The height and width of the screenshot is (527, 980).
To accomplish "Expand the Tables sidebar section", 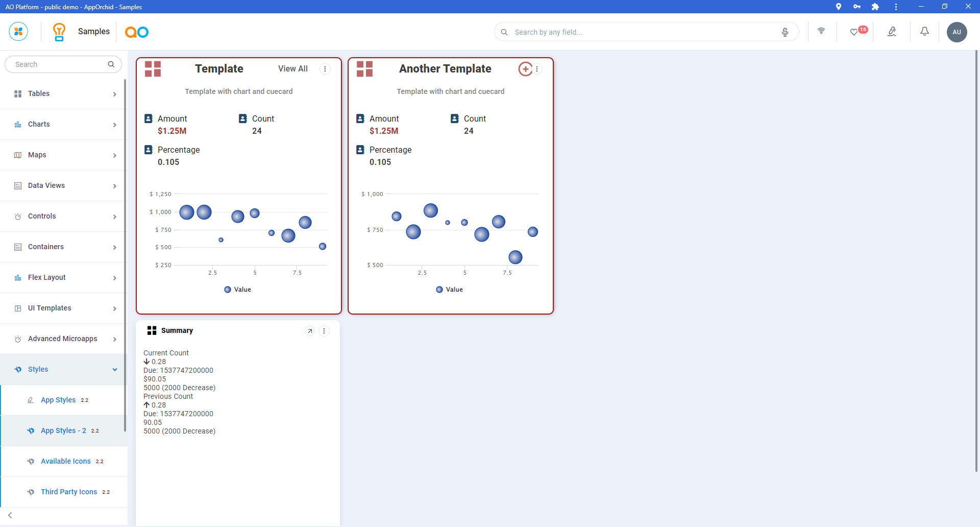I will click(63, 94).
